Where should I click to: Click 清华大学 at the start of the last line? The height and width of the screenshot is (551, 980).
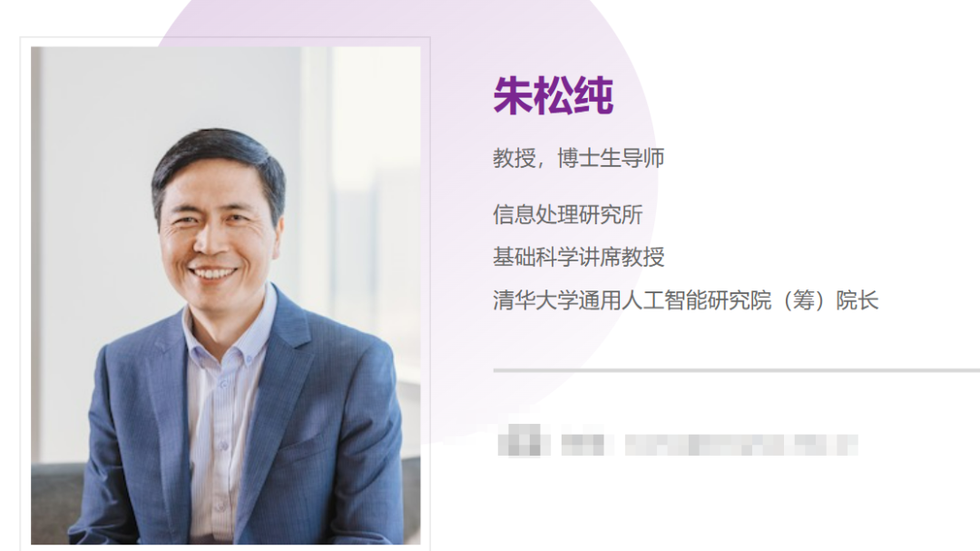[x=535, y=300]
